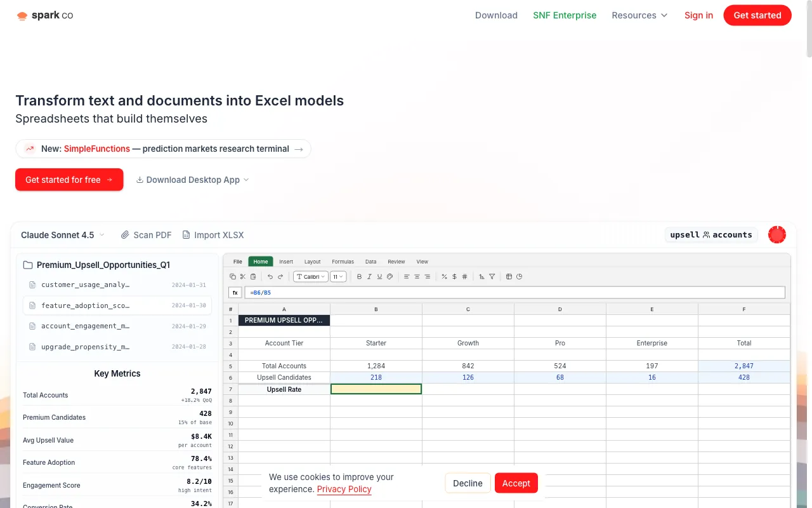
Task: Click the Enterprise column heading cell
Action: 652,343
